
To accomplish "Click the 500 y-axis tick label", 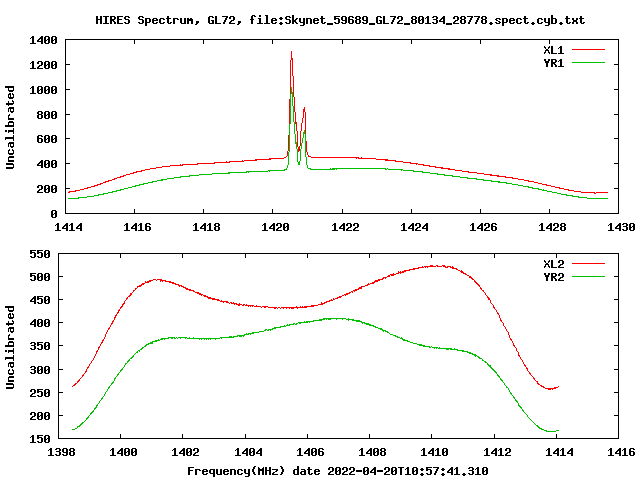I will pos(40,277).
